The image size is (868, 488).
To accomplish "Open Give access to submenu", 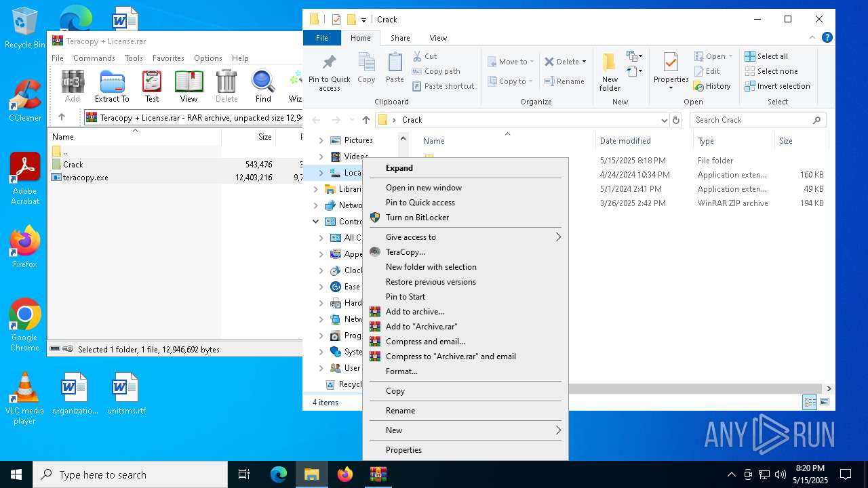I will pos(465,237).
